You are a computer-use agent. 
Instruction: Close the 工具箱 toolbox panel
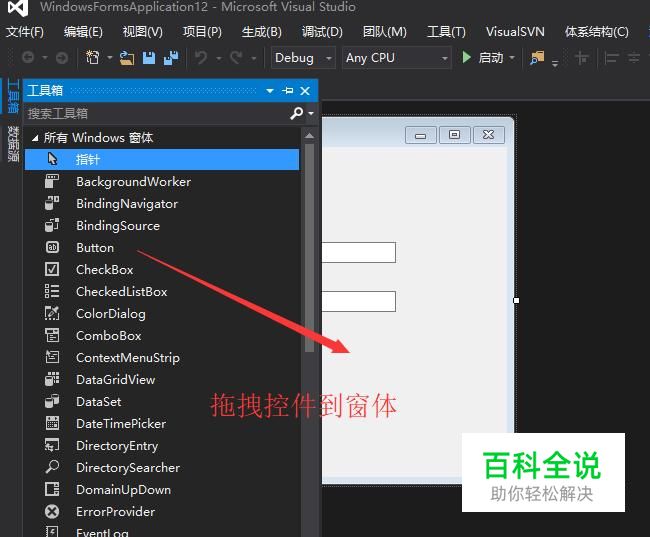305,90
